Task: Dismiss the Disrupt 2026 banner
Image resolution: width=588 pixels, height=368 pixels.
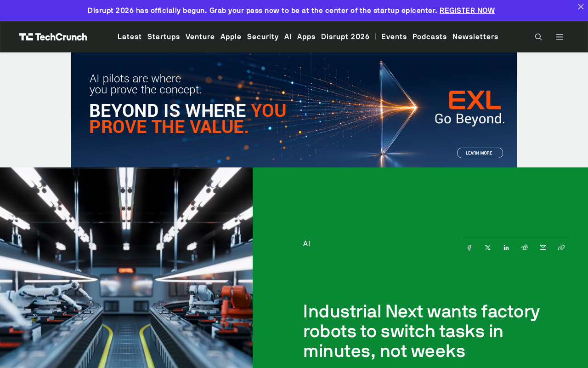Action: tap(581, 6)
